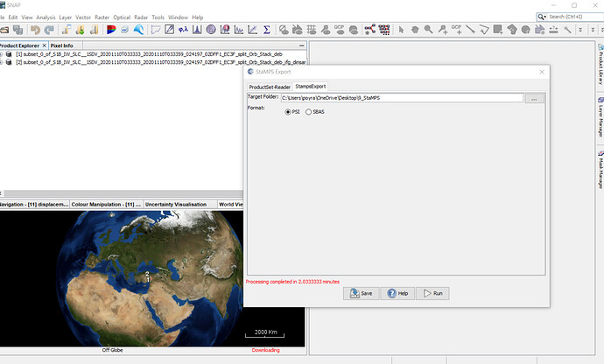Click the globe in World View
The width and height of the screenshot is (604, 364).
(x=151, y=278)
